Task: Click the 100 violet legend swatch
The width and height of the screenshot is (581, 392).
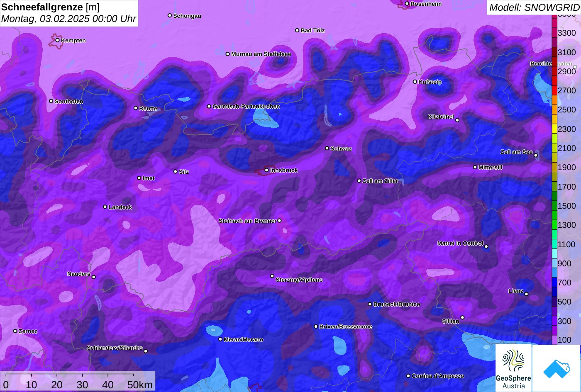Action: [554, 340]
